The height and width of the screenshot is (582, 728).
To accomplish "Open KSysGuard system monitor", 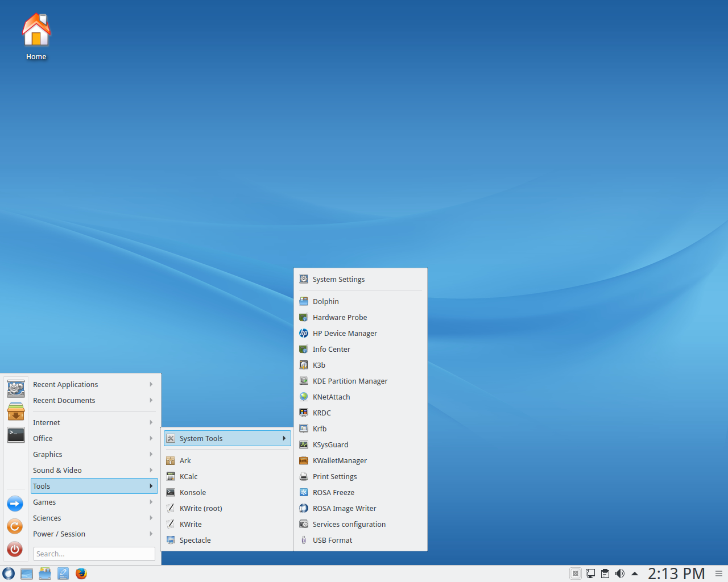I will [x=361, y=445].
